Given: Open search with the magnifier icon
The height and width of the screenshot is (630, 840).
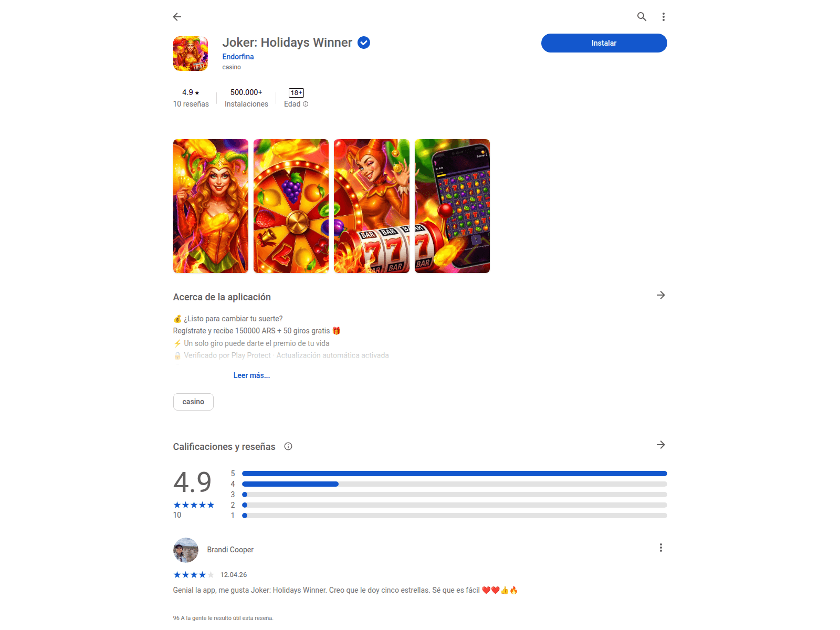Looking at the screenshot, I should click(642, 17).
